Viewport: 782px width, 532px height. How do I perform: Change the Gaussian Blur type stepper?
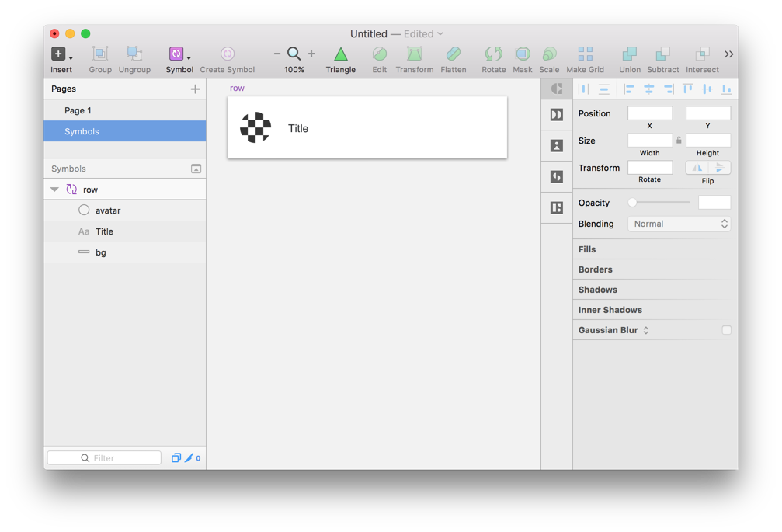click(646, 330)
